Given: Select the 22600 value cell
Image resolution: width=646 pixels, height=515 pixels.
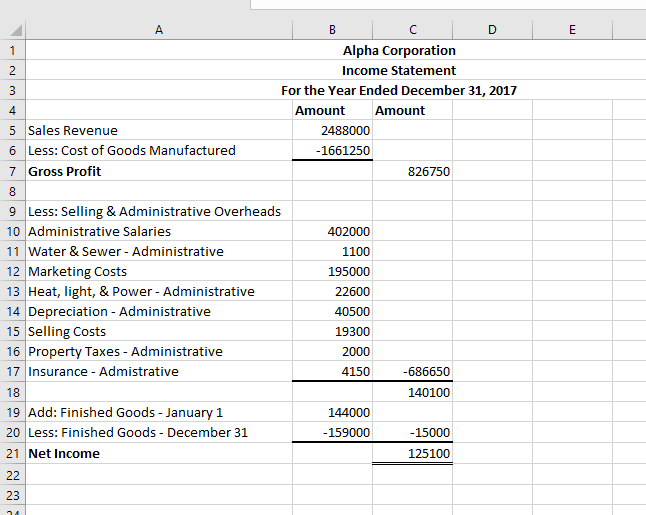Looking at the screenshot, I should (332, 291).
